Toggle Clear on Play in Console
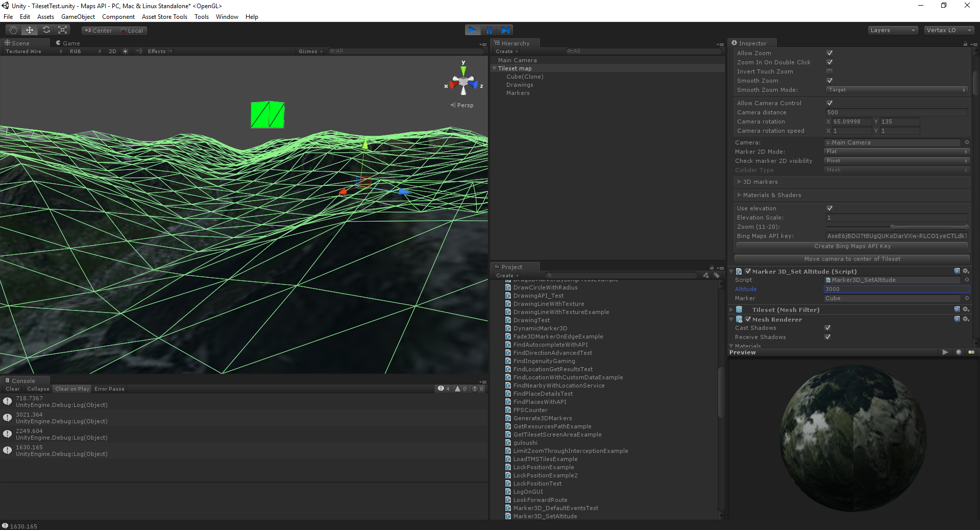Viewport: 980px width, 530px height. click(72, 389)
